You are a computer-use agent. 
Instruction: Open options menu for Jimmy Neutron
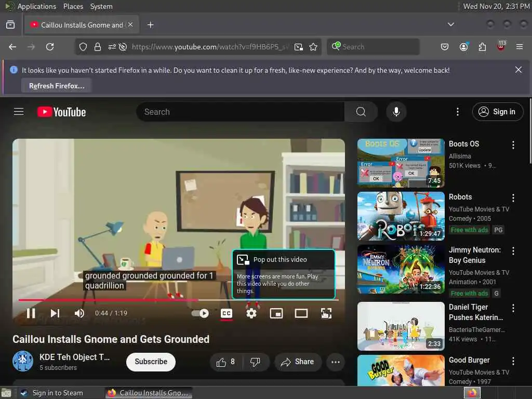coord(513,251)
